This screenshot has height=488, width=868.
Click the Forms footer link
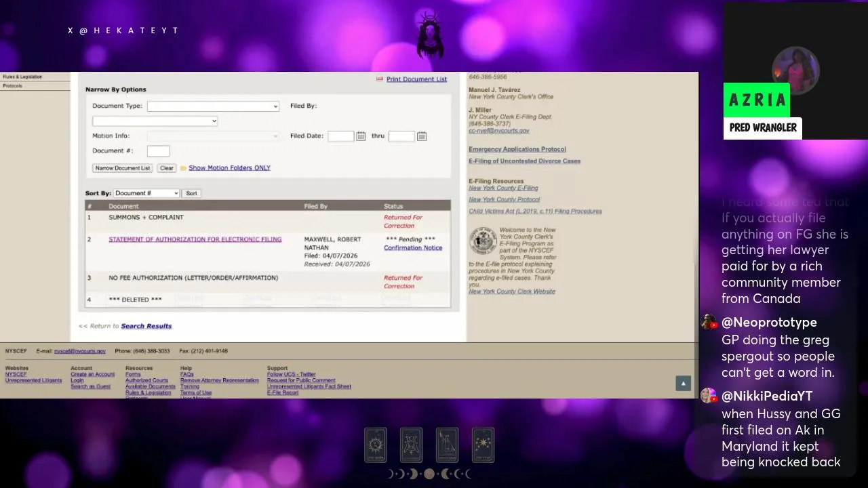click(133, 374)
